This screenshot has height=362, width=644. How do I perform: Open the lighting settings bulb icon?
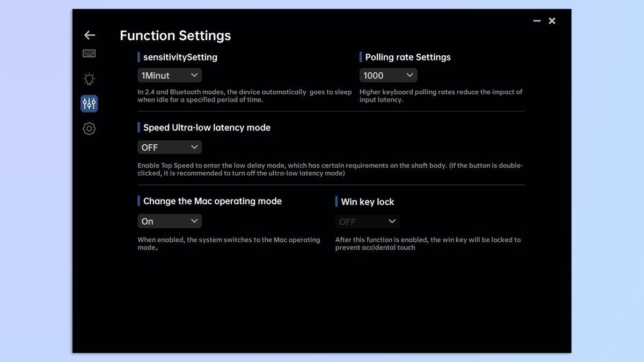coord(89,79)
